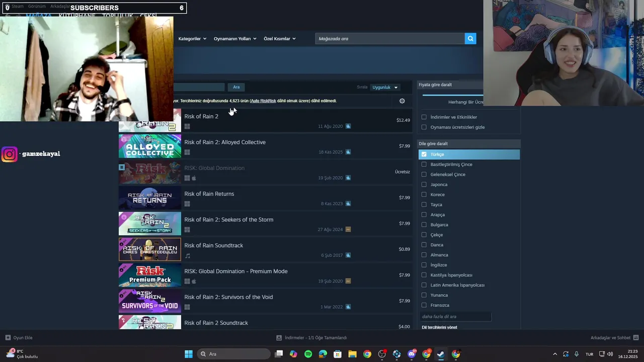The width and height of the screenshot is (644, 362).
Task: Open Risk of Rain Returns title
Action: click(209, 194)
